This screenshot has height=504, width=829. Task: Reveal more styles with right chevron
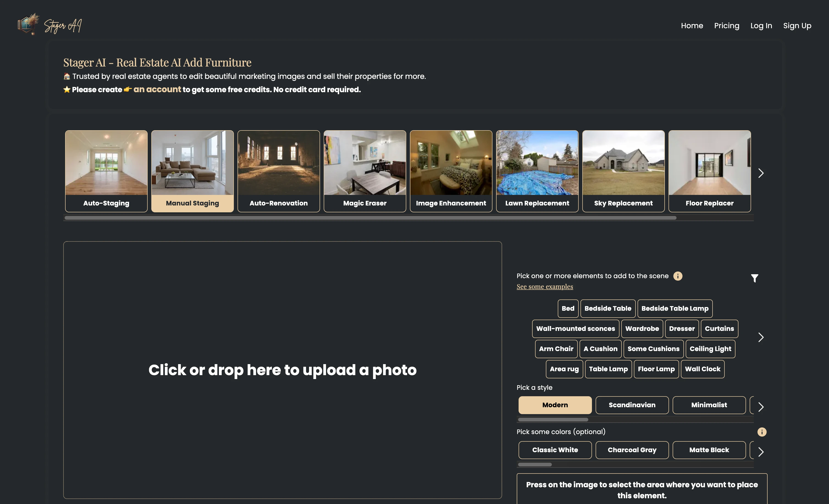761,407
